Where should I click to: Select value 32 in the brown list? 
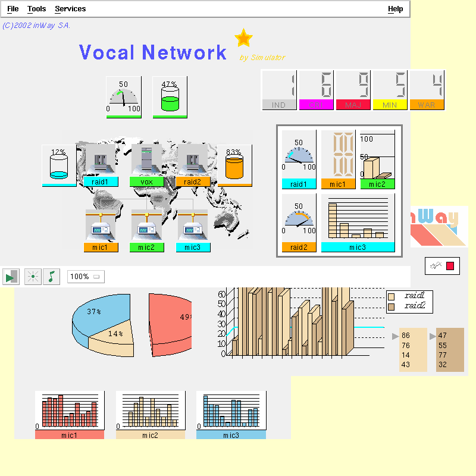pos(443,365)
